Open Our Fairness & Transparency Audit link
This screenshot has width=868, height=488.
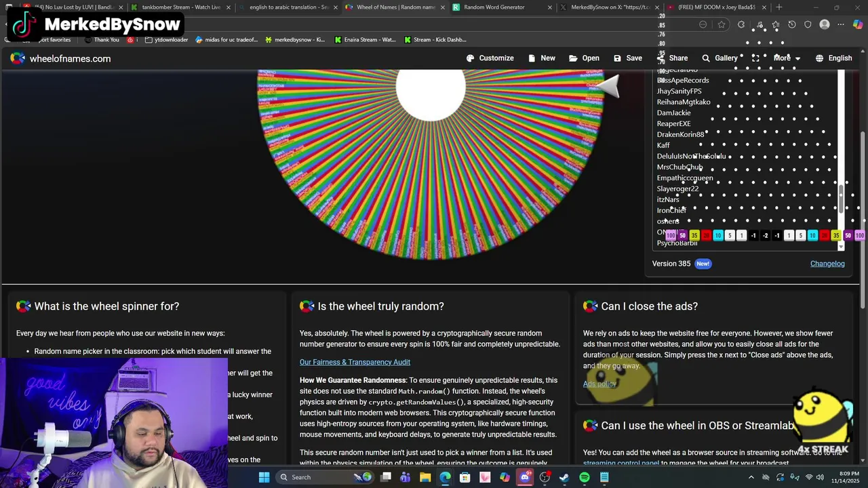[x=355, y=362]
